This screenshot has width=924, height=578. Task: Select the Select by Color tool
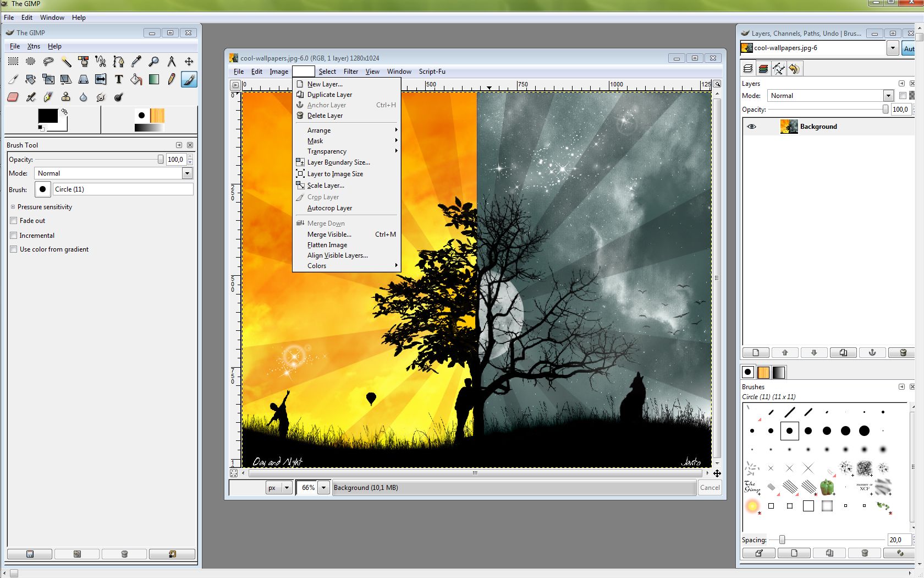[x=84, y=62]
